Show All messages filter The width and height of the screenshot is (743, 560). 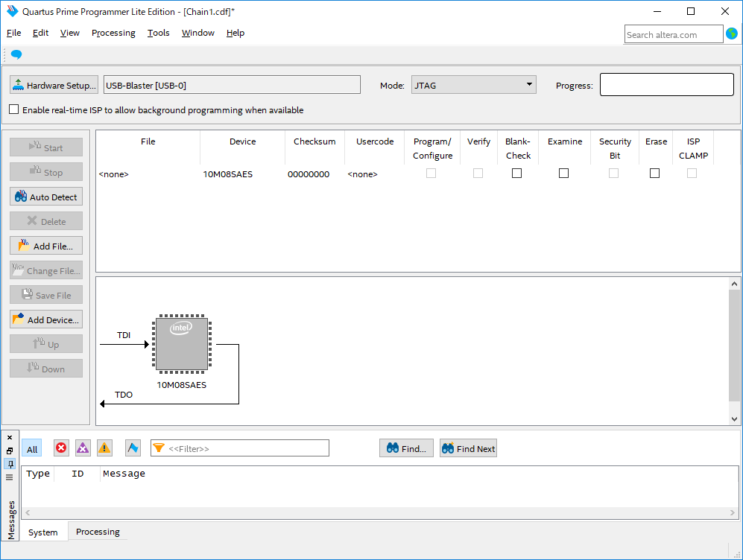pos(32,448)
